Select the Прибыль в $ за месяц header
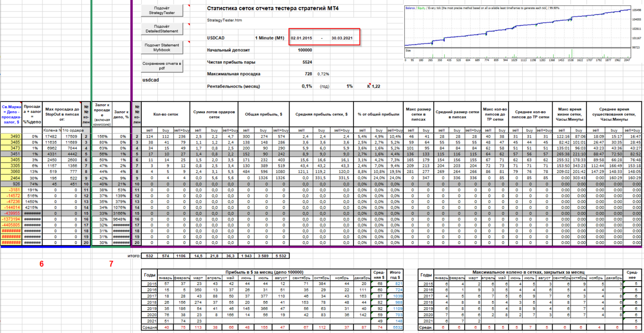The image size is (644, 333). coord(265,272)
